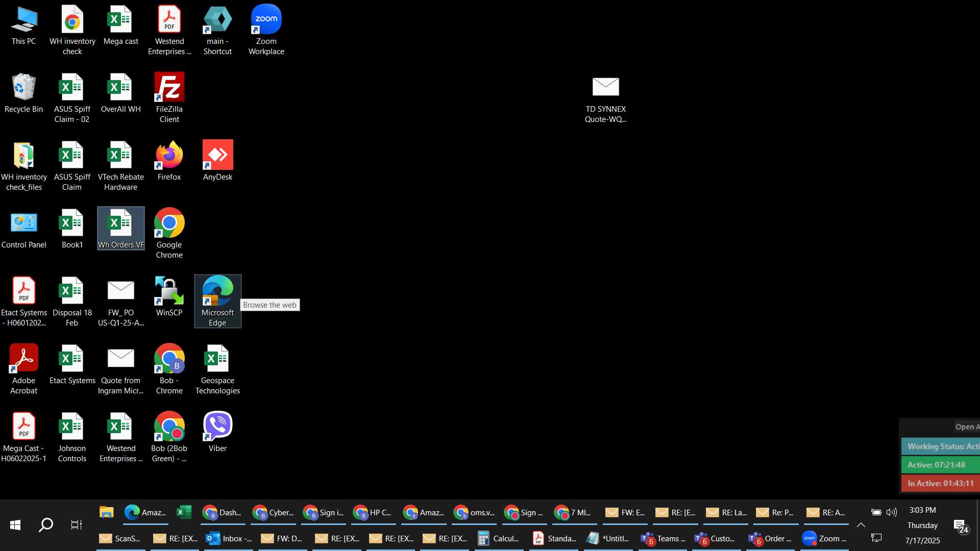Show hidden system tray icons
Screen dimensions: 980x551
[x=861, y=524]
